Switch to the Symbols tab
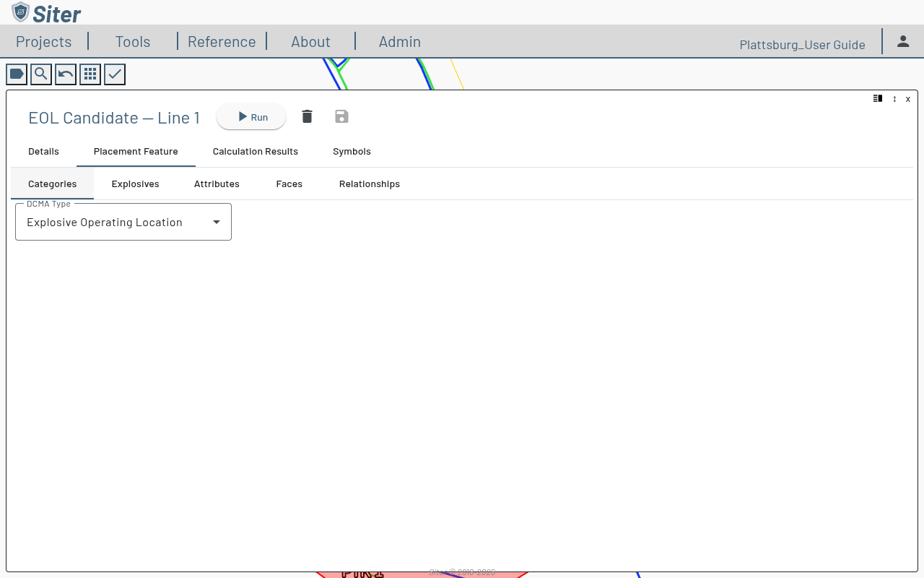The width and height of the screenshot is (924, 578). (352, 152)
